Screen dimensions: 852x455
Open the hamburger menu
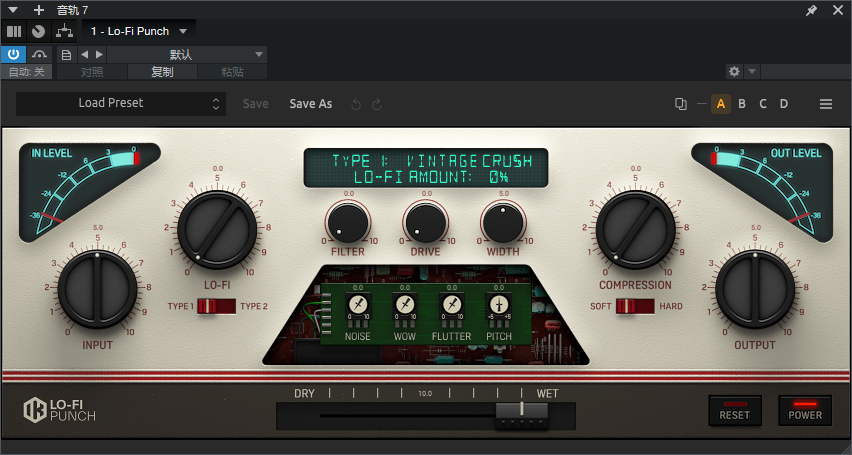tap(826, 104)
